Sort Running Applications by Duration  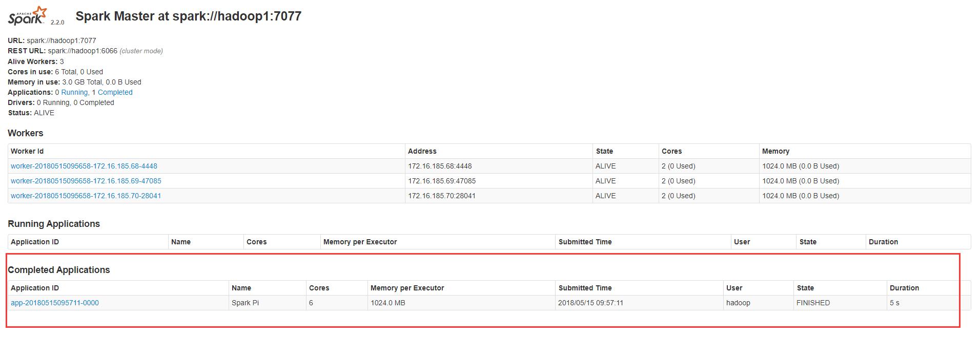883,242
